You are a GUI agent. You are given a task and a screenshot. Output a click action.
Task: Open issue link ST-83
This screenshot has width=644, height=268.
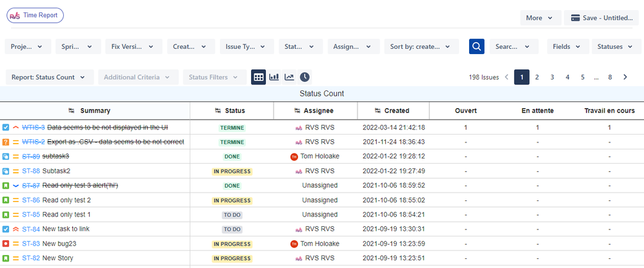(x=31, y=244)
